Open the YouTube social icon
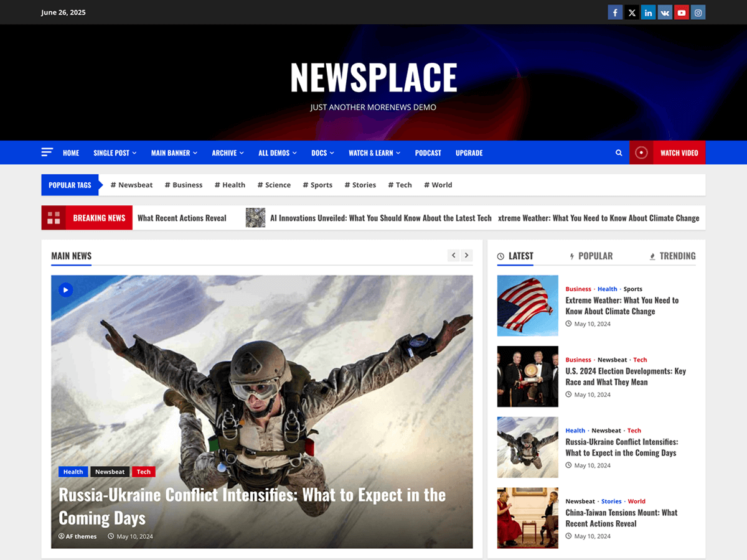This screenshot has width=747, height=560. (681, 12)
